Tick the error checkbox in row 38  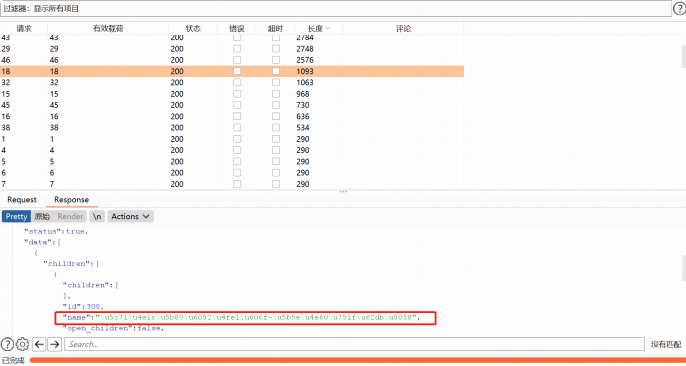(237, 128)
